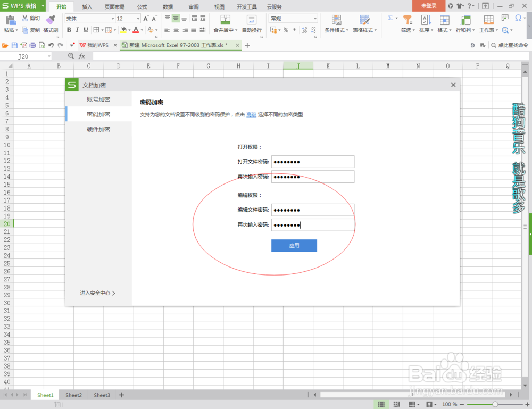This screenshot has height=409, width=532.
Task: Click the Redo arrow icon
Action: click(61, 45)
